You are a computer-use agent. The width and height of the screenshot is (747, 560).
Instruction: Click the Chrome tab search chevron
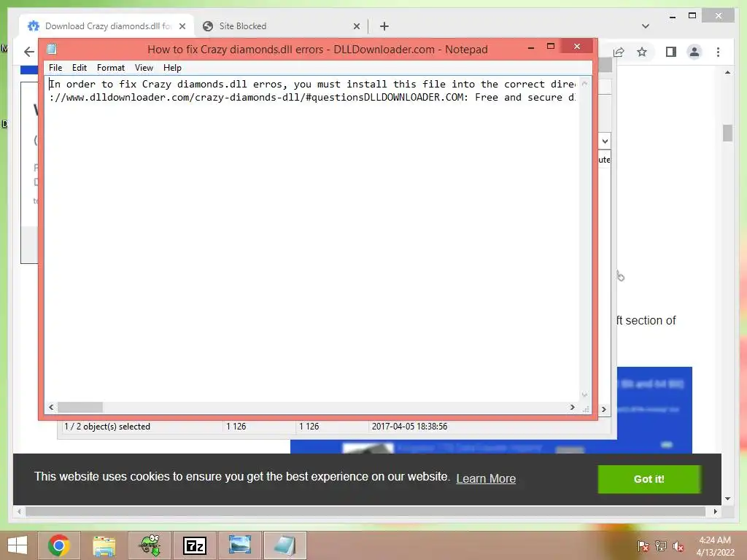tap(646, 26)
